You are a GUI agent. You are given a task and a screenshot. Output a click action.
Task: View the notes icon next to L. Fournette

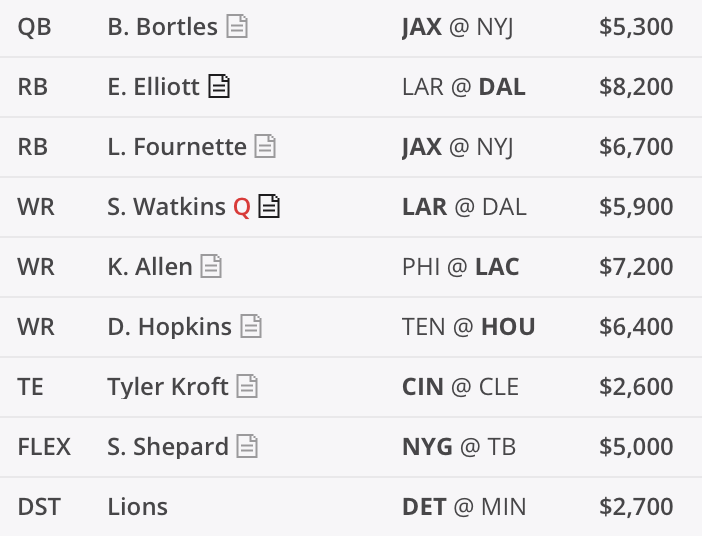(265, 147)
